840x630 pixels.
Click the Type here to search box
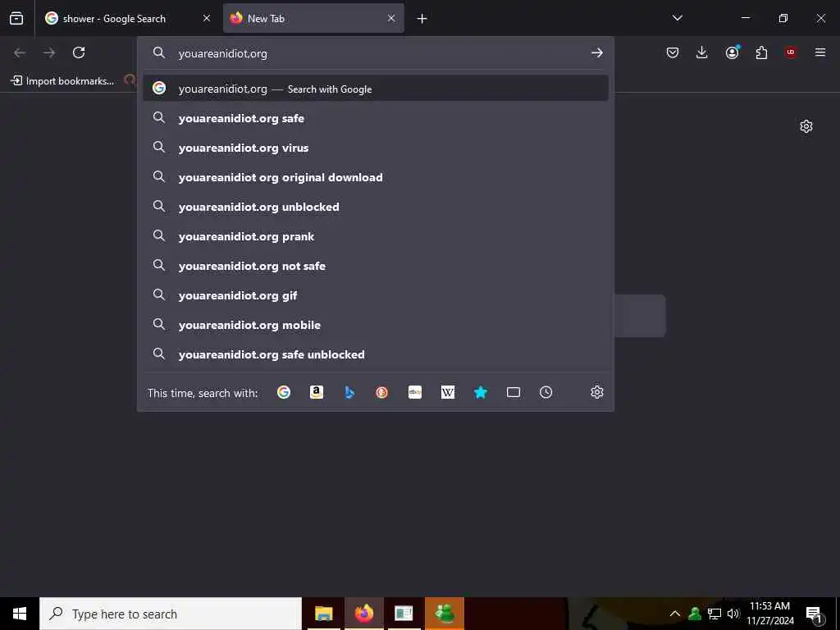tap(171, 614)
